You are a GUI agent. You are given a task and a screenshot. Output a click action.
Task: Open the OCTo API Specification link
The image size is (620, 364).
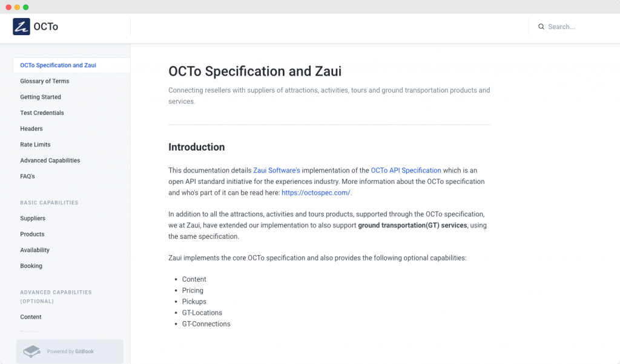[x=406, y=170]
